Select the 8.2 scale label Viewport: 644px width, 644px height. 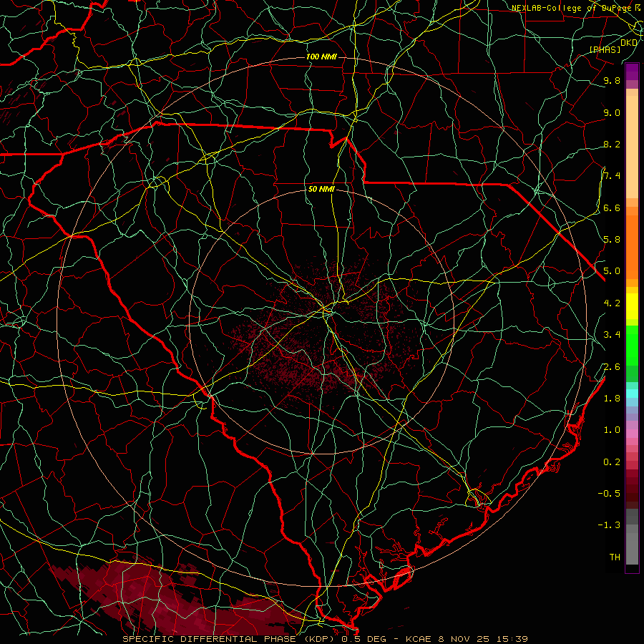[612, 144]
